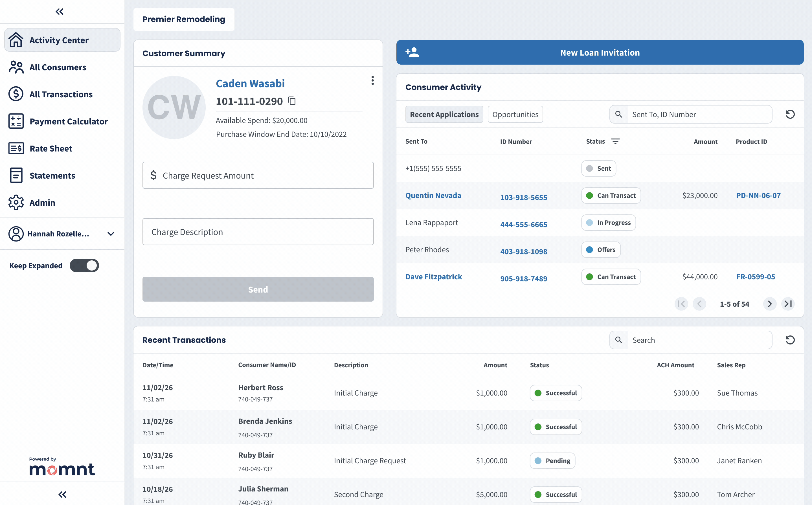Open the customer summary options menu
The height and width of the screenshot is (505, 812).
372,80
